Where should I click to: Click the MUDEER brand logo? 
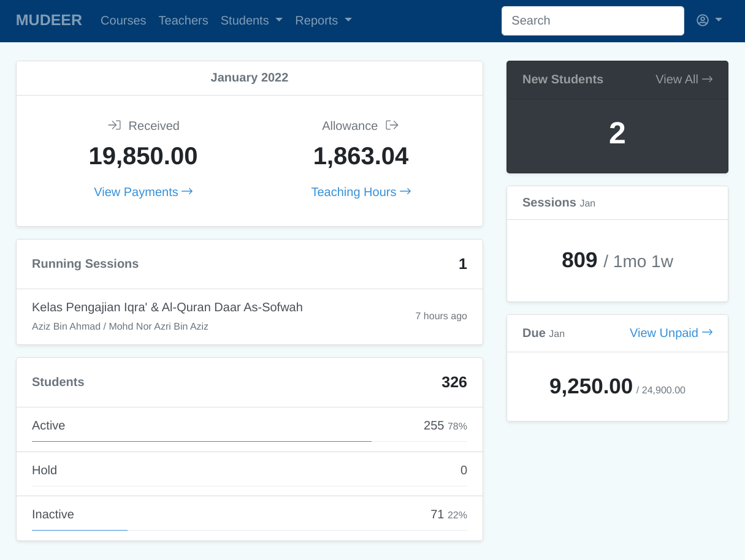[49, 20]
